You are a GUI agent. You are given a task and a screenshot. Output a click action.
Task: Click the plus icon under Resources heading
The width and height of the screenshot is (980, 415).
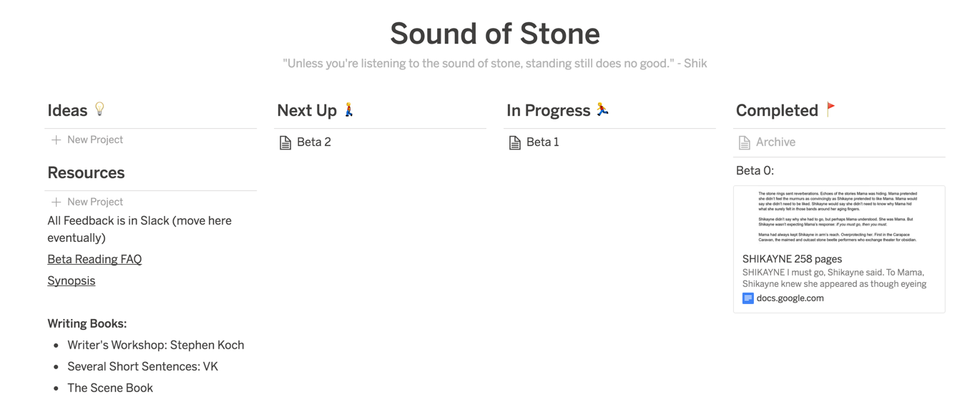pyautogui.click(x=56, y=202)
